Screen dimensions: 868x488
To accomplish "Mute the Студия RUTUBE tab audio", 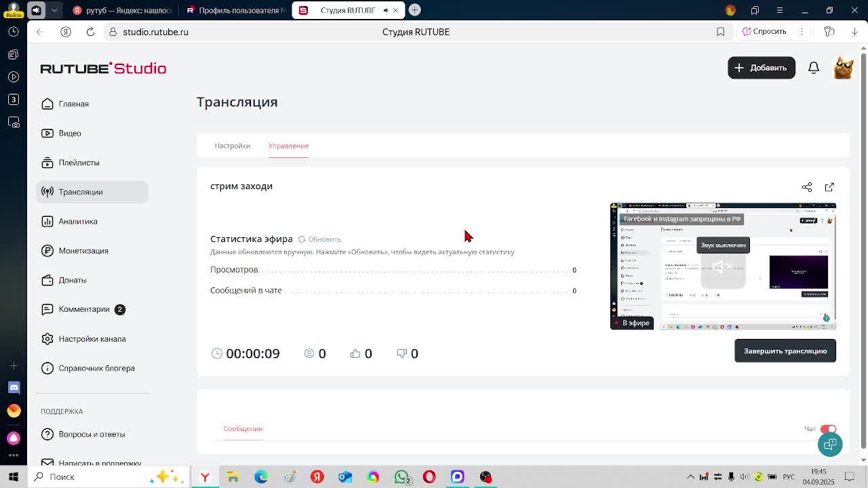I will coord(386,10).
